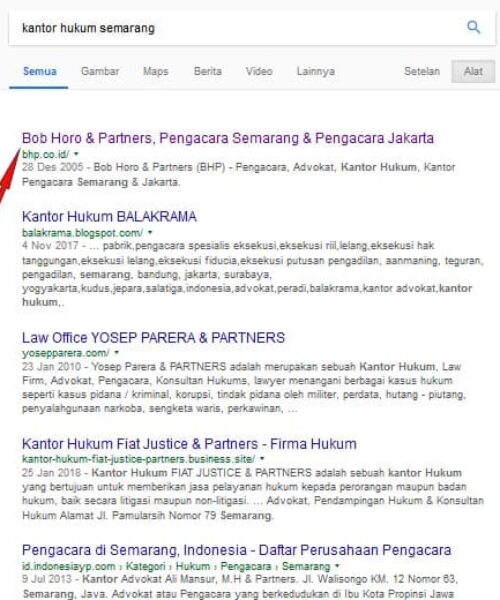Go to the Video tab

pos(259,71)
